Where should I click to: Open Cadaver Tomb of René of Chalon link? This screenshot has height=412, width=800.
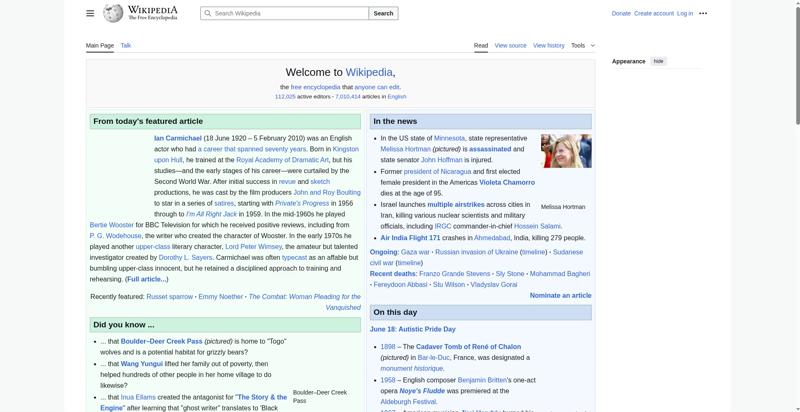coord(468,347)
